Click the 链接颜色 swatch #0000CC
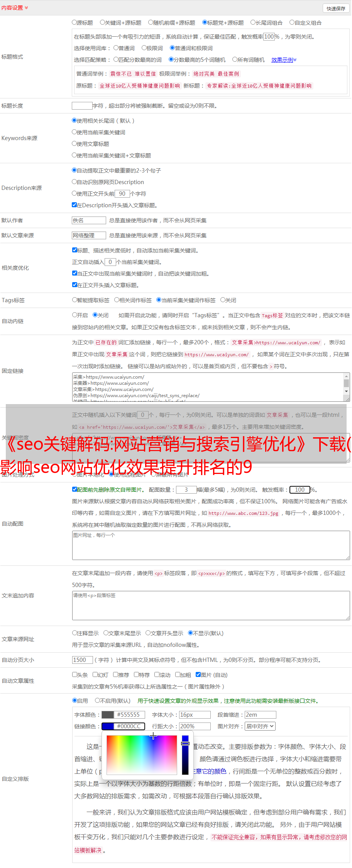Viewport: 352px width, 868px height. (x=108, y=726)
